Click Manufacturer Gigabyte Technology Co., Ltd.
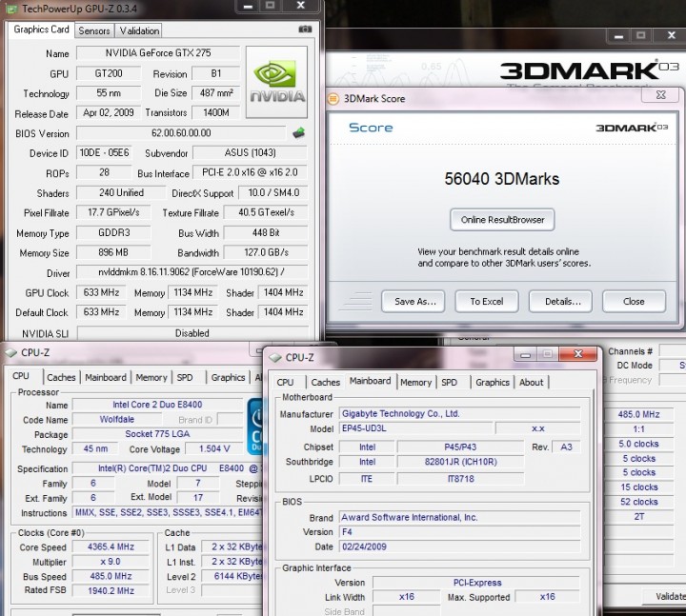Image resolution: width=686 pixels, height=616 pixels. pos(460,414)
